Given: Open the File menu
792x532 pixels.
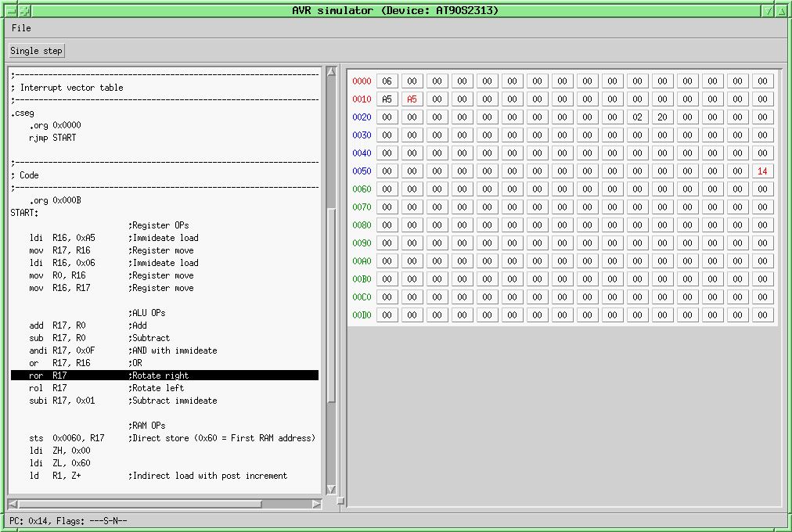Looking at the screenshot, I should click(x=21, y=28).
